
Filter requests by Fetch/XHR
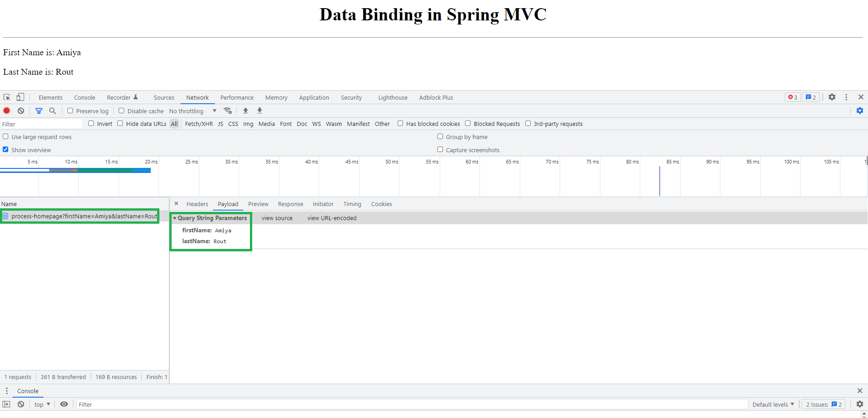pos(199,124)
